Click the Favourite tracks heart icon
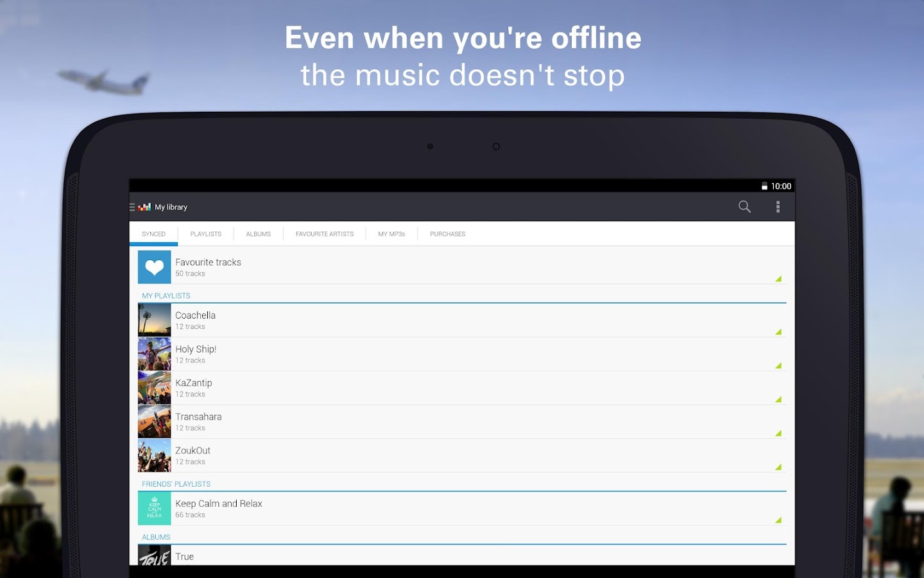This screenshot has height=578, width=924. [154, 267]
